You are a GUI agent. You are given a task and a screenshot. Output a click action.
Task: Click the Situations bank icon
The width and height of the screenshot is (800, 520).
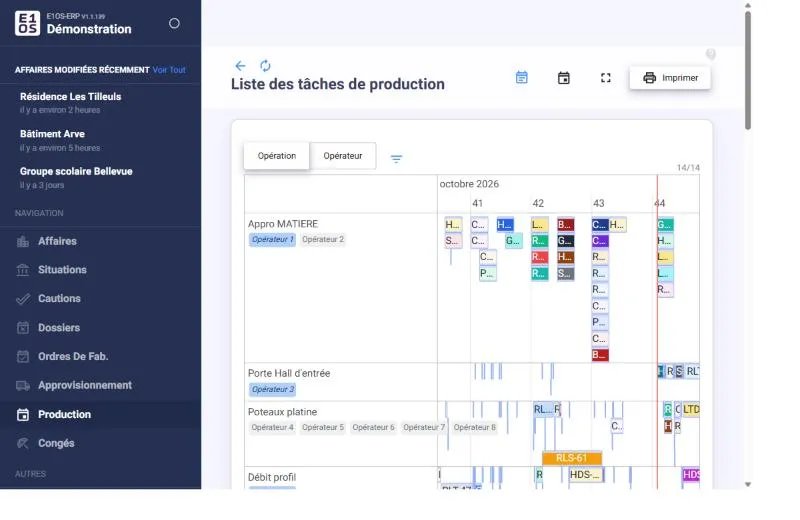23,270
